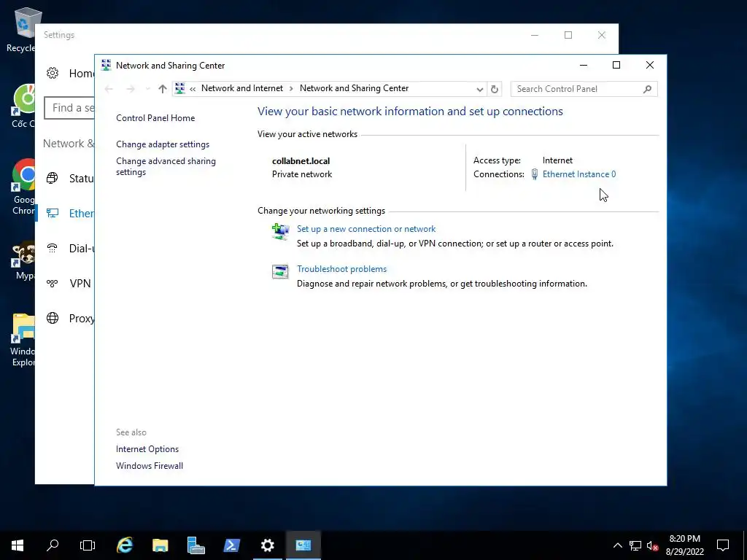The image size is (747, 560).
Task: Open the clock showing 8:20 PM
Action: coord(684,545)
